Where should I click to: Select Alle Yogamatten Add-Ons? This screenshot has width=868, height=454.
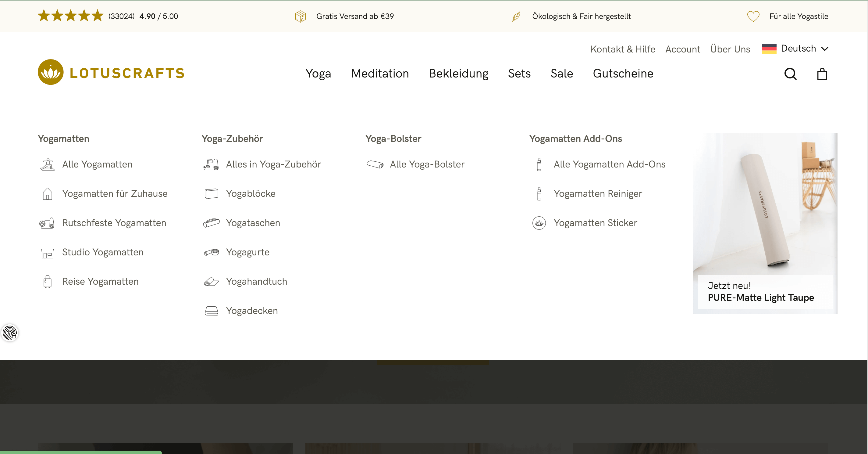(610, 164)
